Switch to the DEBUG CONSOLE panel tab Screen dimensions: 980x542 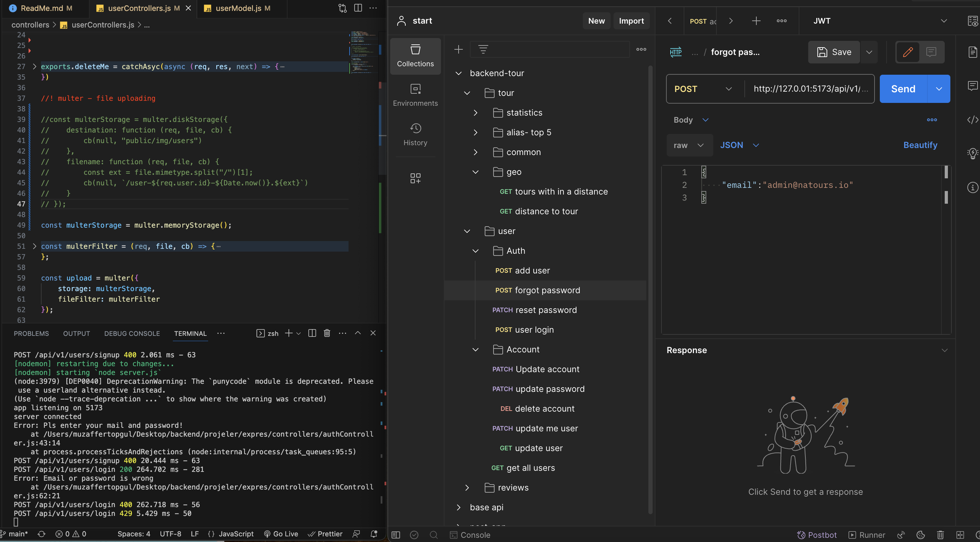coord(132,333)
